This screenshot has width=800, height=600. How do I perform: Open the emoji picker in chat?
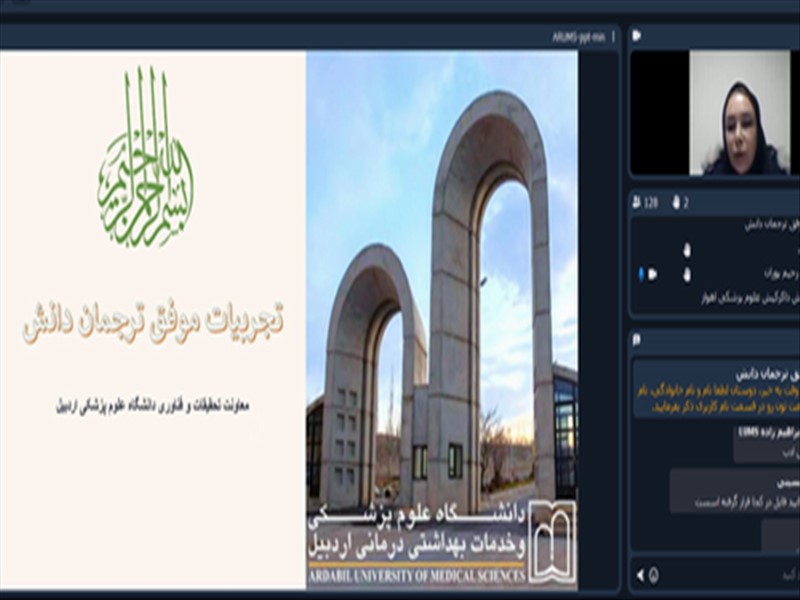coord(654,576)
